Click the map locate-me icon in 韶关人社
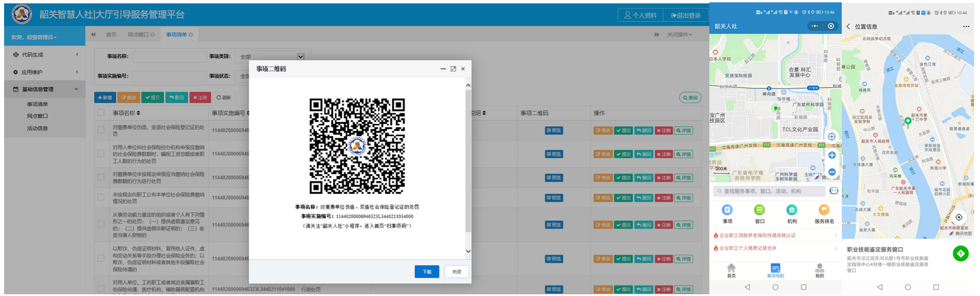The width and height of the screenshot is (980, 296). coord(832,137)
